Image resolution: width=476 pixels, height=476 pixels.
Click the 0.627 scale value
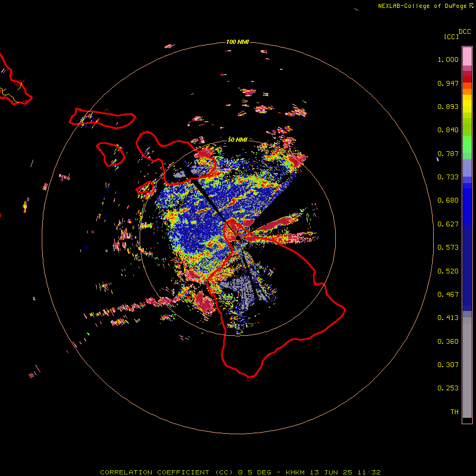[x=448, y=224]
